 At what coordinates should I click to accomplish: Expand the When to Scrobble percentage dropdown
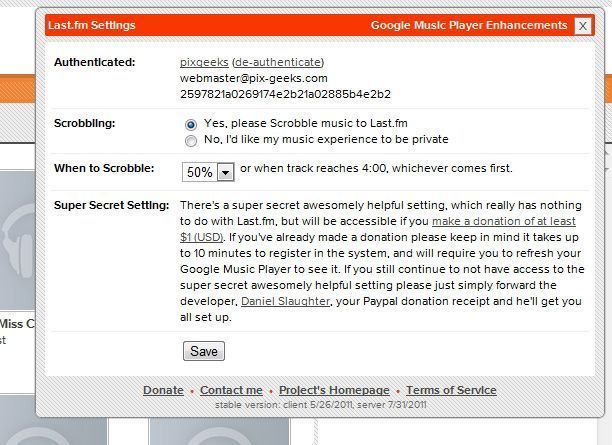tap(208, 172)
